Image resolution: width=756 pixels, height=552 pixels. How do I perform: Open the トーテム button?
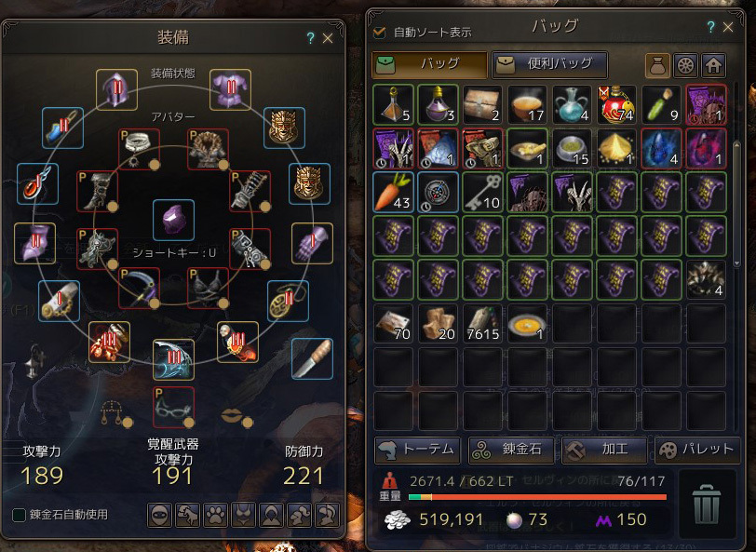point(417,450)
